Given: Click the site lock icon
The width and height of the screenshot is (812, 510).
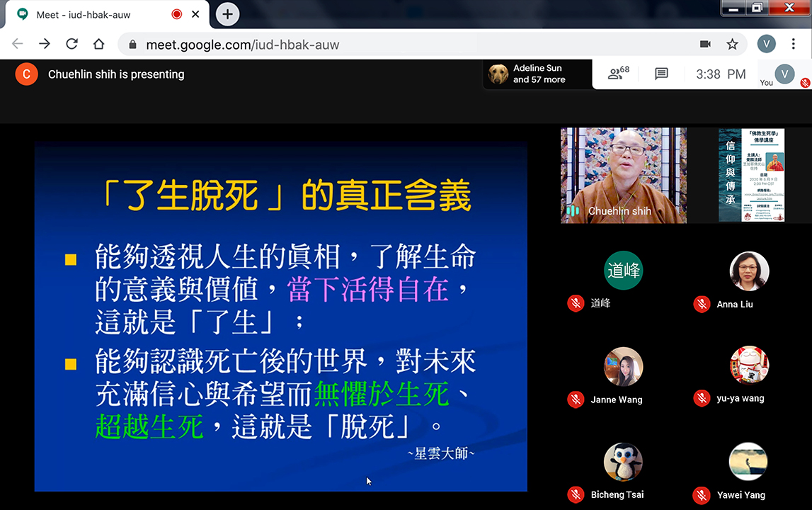Looking at the screenshot, I should [x=132, y=45].
